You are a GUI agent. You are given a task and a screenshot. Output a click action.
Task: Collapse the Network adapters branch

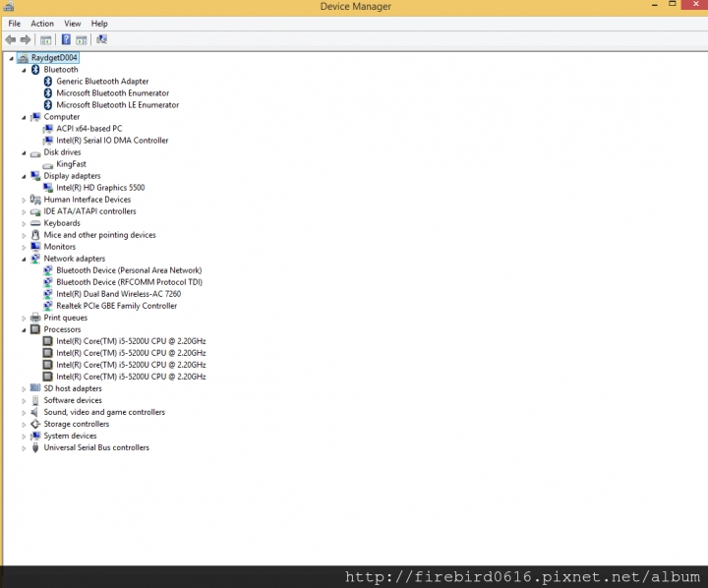click(24, 260)
